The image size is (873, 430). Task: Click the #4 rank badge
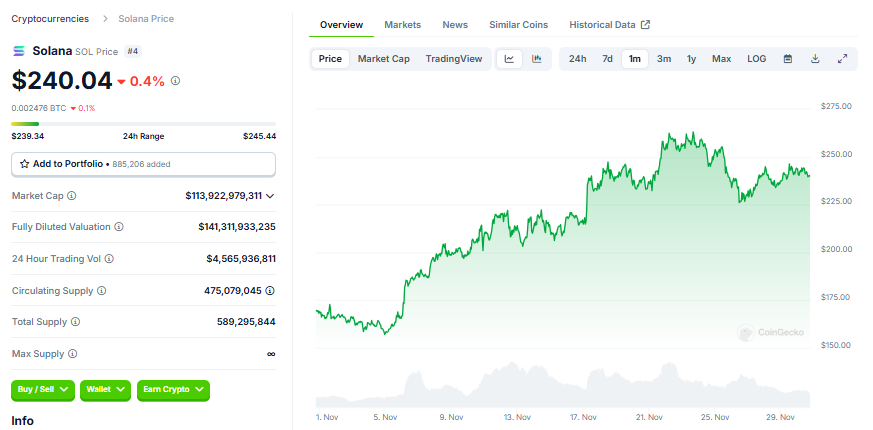coord(133,51)
